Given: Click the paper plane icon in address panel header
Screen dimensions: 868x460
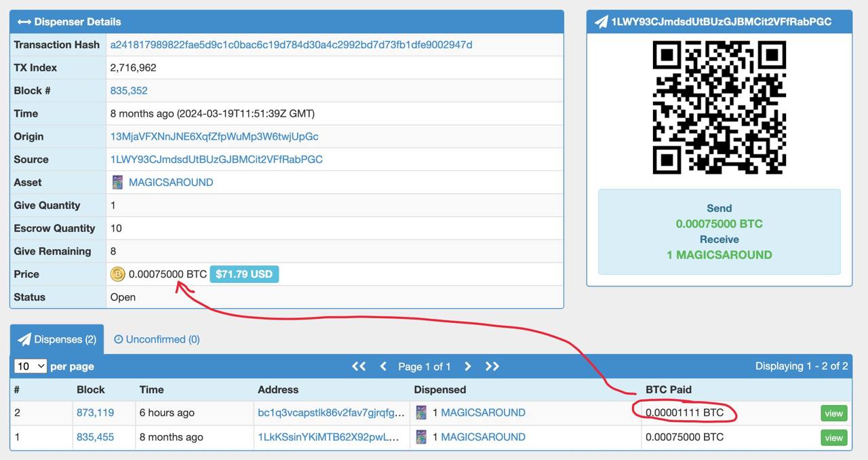Looking at the screenshot, I should coord(601,22).
